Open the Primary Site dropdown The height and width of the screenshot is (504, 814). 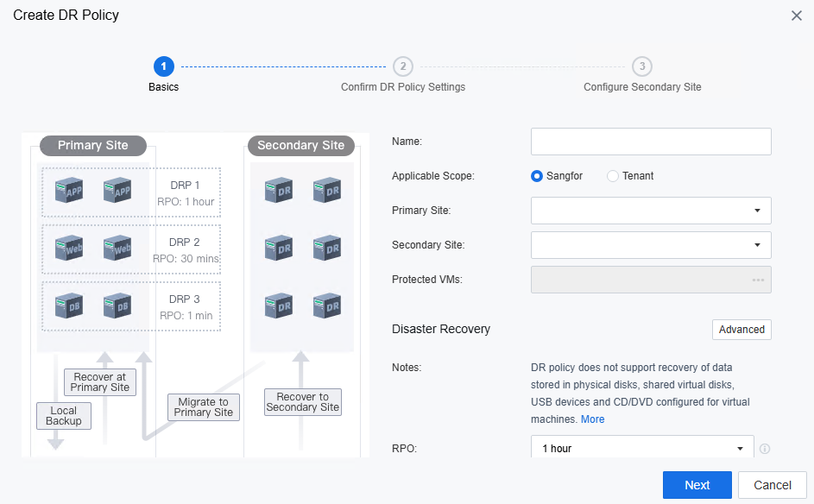click(651, 211)
